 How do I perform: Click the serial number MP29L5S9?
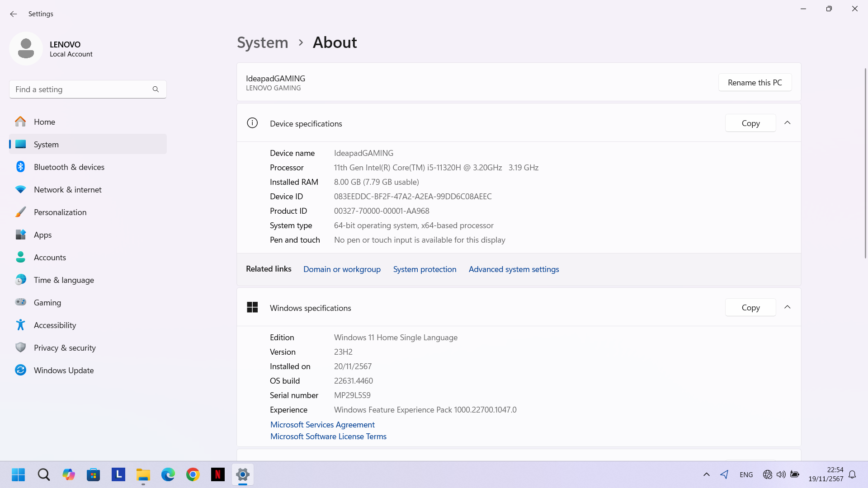(352, 395)
